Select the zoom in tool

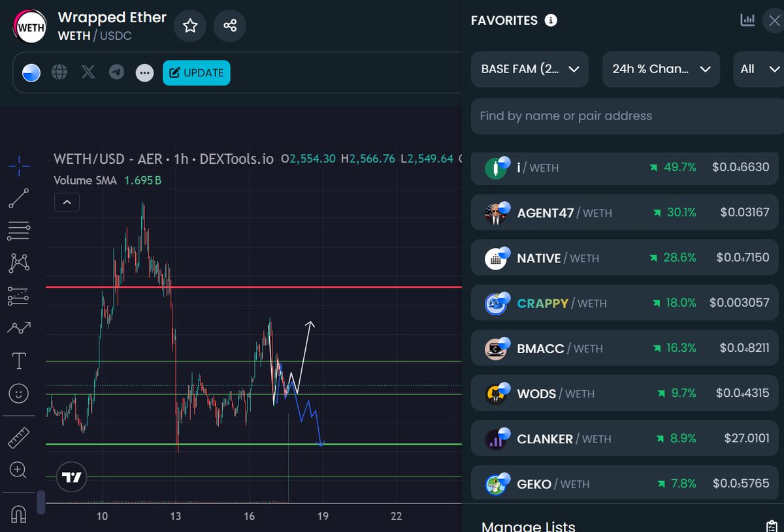click(x=19, y=469)
